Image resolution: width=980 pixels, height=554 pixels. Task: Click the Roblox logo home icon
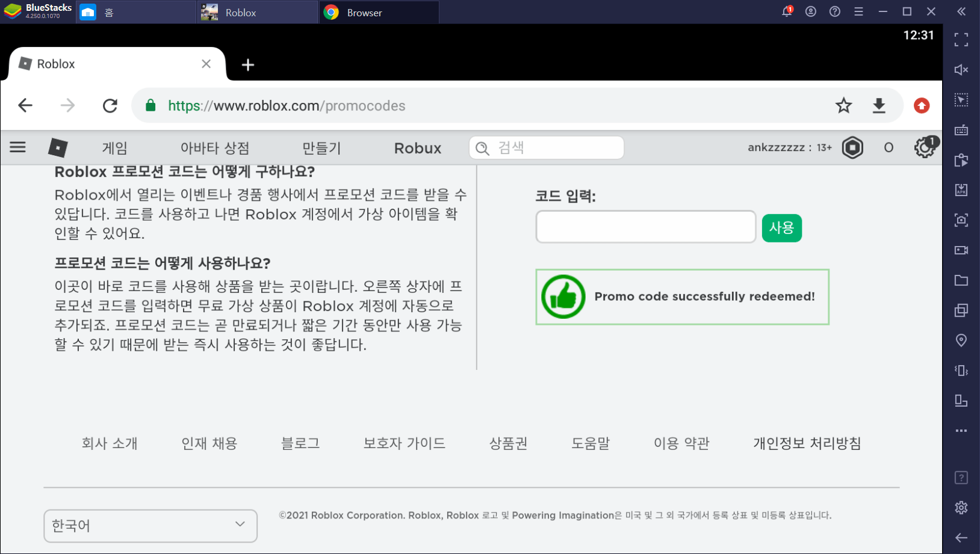coord(58,147)
